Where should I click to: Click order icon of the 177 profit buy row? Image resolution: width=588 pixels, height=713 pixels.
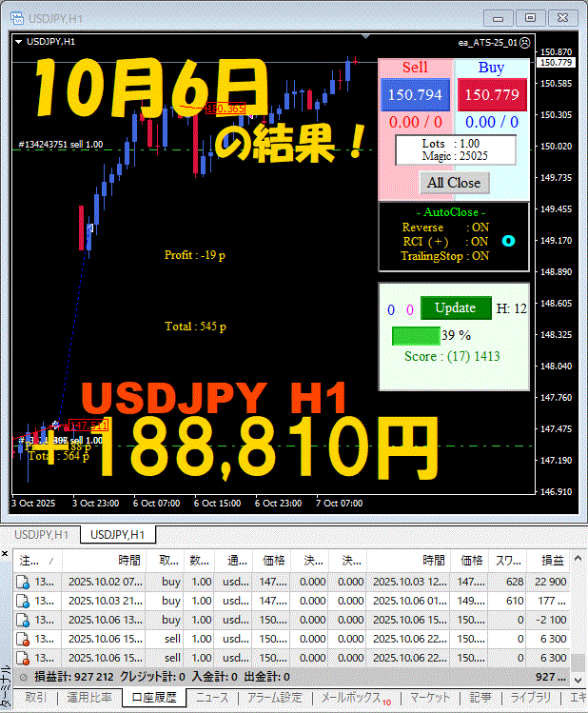(x=23, y=601)
